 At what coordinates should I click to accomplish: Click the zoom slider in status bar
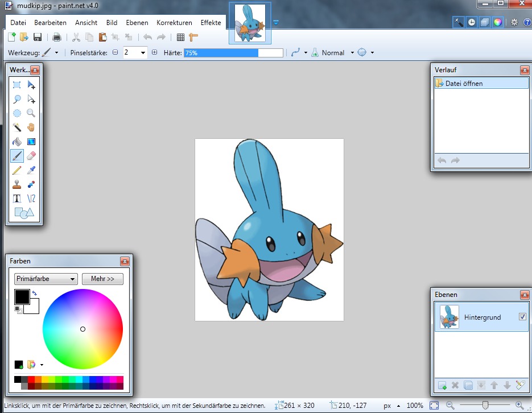(x=485, y=405)
